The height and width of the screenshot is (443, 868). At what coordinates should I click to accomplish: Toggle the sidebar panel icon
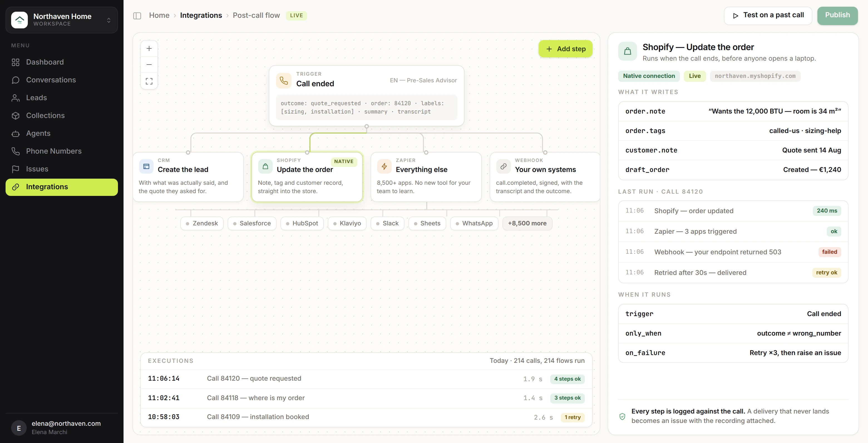click(x=137, y=16)
